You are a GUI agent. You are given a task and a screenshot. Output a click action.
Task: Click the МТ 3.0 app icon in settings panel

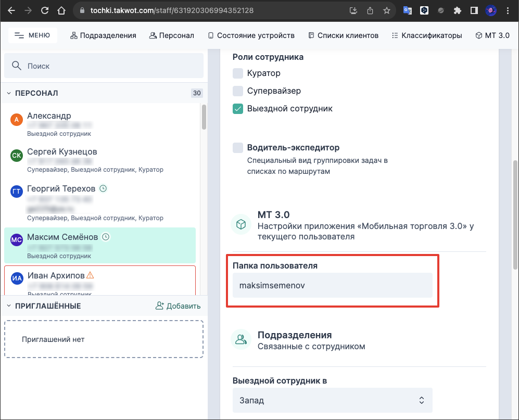point(240,224)
